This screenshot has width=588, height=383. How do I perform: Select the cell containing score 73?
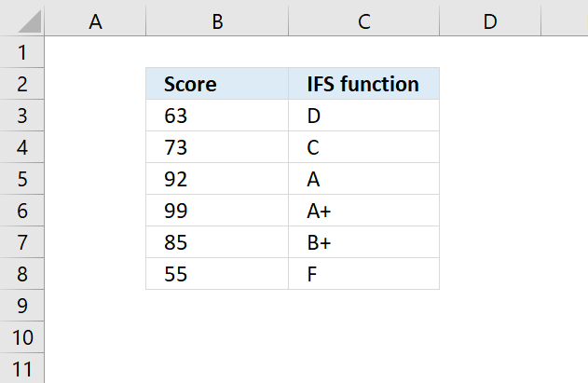[x=217, y=147]
